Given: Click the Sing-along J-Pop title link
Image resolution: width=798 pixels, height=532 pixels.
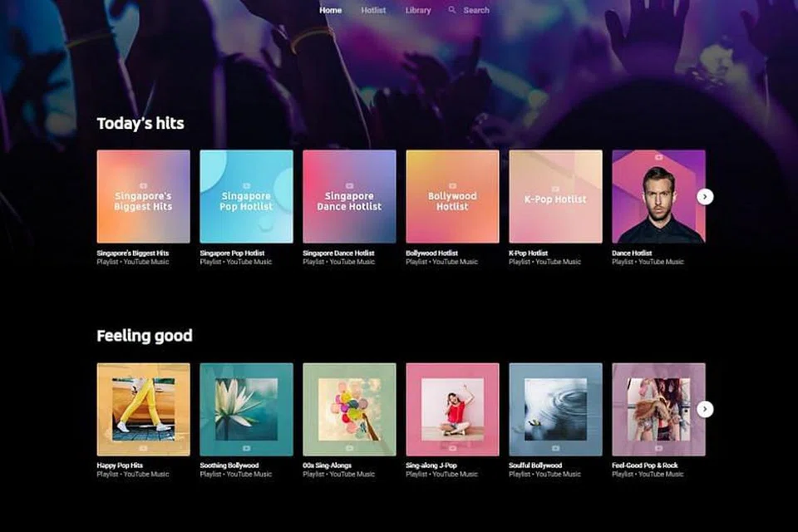Looking at the screenshot, I should click(431, 465).
